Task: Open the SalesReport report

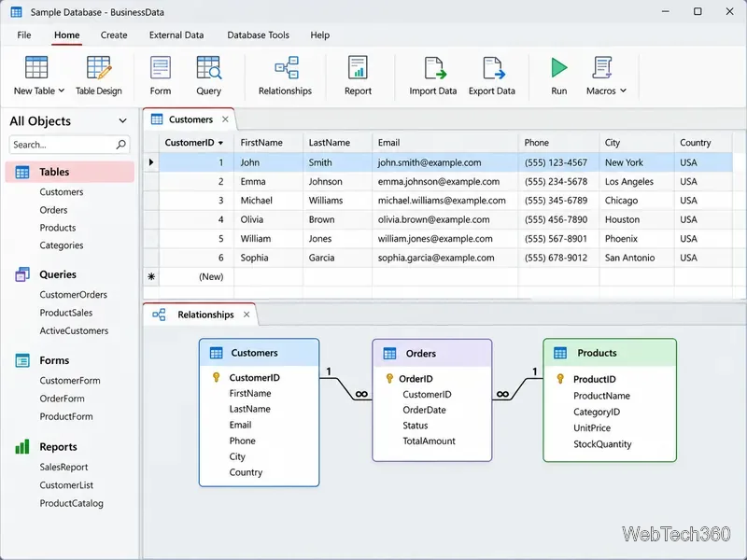Action: click(x=63, y=468)
